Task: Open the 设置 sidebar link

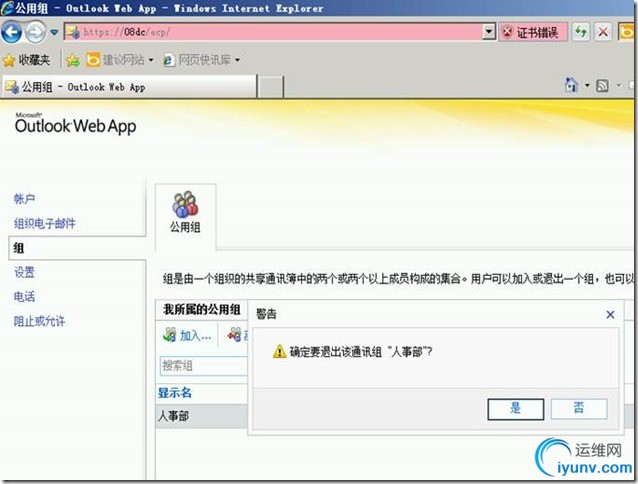Action: coord(24,272)
